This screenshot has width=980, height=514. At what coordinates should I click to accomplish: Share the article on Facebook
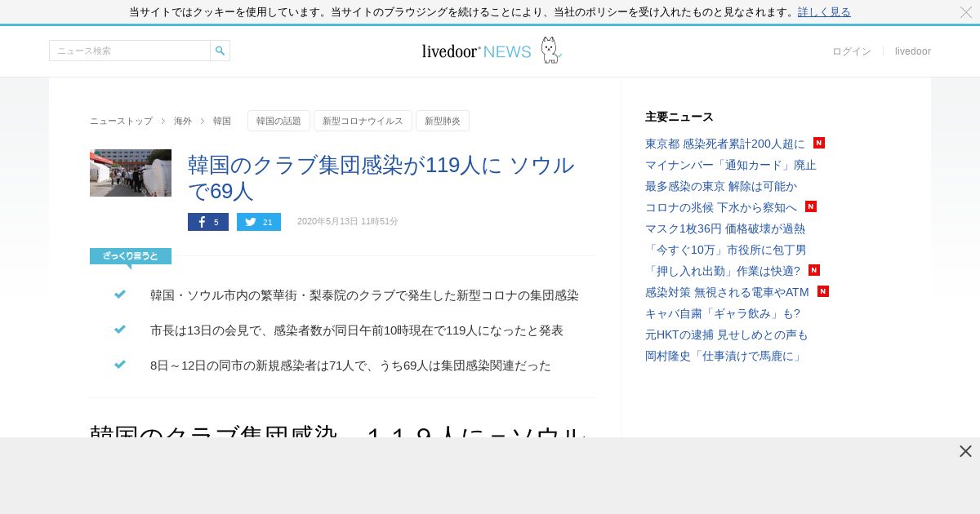tap(208, 222)
